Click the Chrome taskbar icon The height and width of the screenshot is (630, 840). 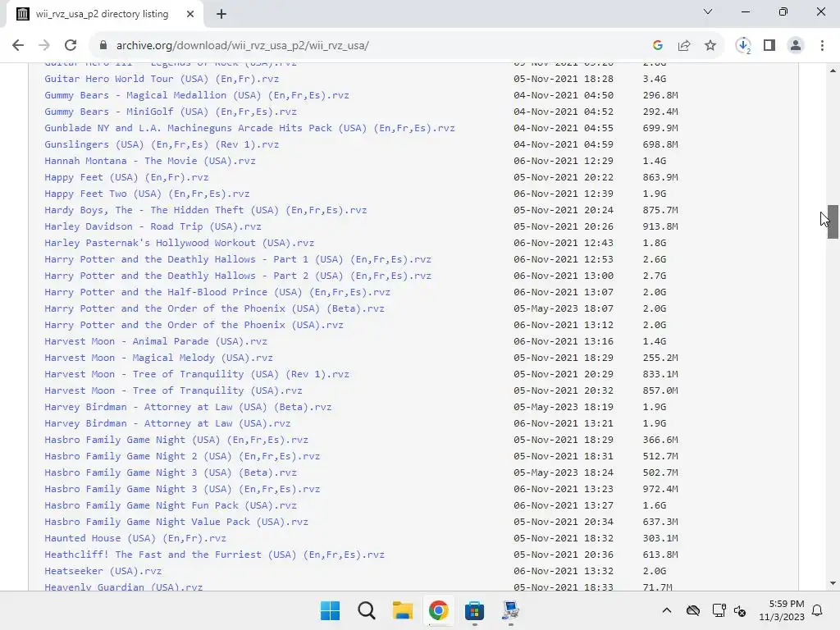click(x=438, y=610)
